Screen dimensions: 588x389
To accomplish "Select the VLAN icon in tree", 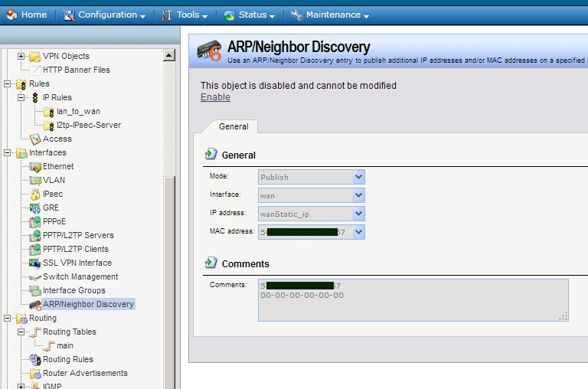I will pos(35,181).
